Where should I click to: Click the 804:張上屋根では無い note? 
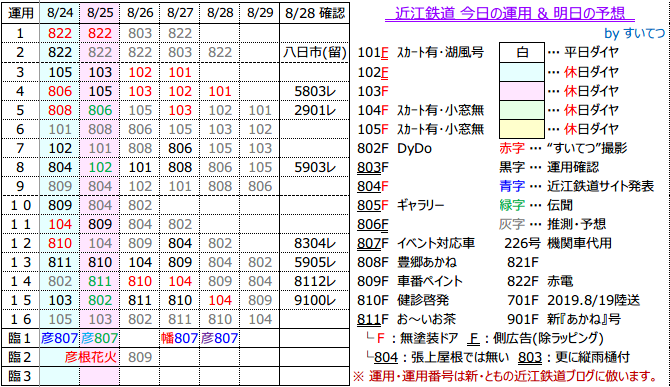point(438,357)
